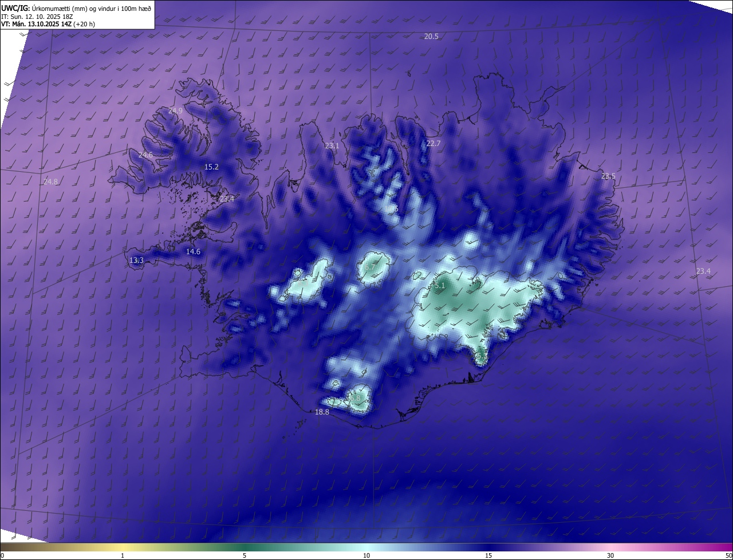Image resolution: width=733 pixels, height=560 pixels.
Task: Click the 6.7 value on the glacier
Action: point(370,267)
